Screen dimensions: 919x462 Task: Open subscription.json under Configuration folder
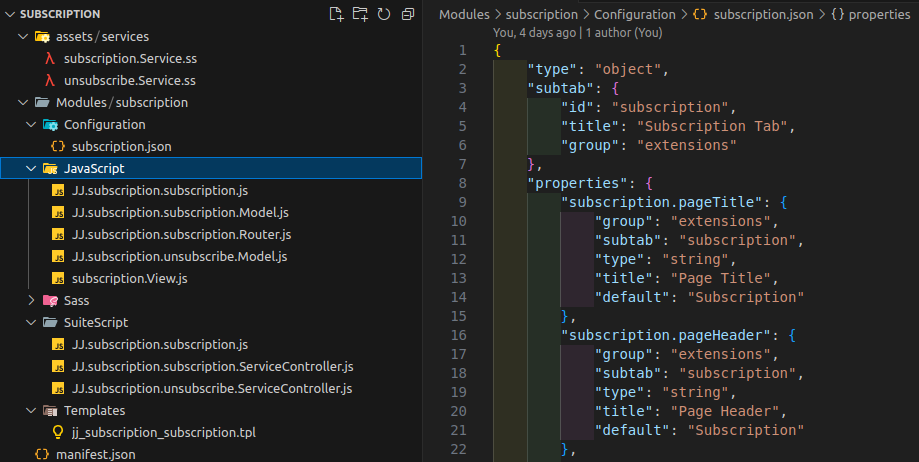coord(121,146)
